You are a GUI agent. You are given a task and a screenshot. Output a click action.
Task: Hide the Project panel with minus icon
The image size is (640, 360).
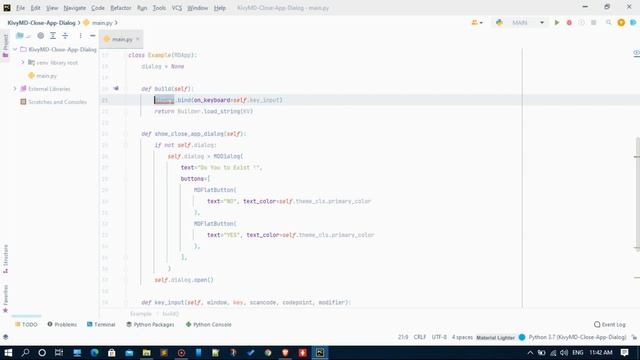pos(93,36)
